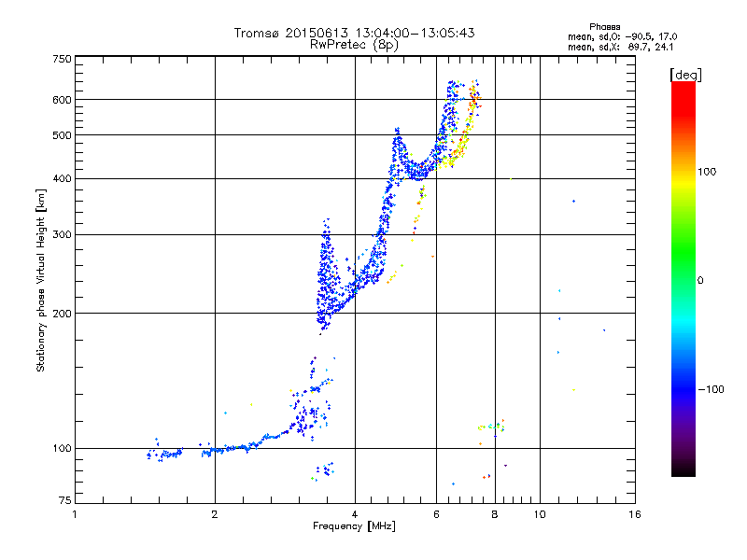Click the '75' height axis tick label
This screenshot has height=560, width=747.
(x=65, y=500)
